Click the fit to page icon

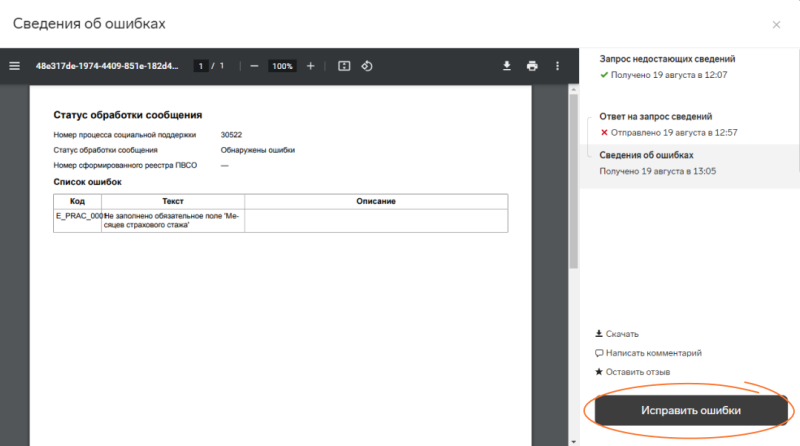coord(344,66)
